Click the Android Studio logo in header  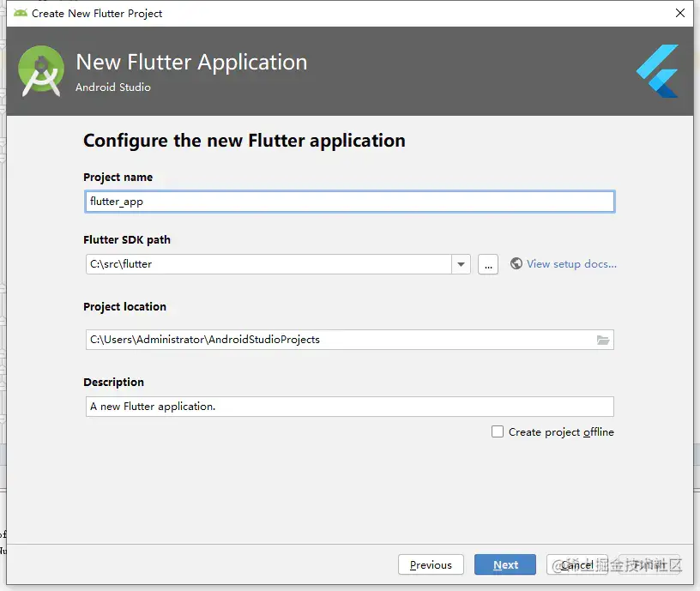pos(41,70)
